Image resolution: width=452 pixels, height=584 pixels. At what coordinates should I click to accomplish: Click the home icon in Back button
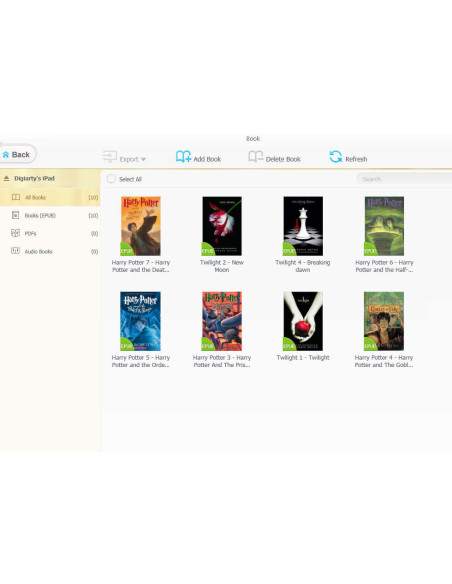[x=6, y=155]
